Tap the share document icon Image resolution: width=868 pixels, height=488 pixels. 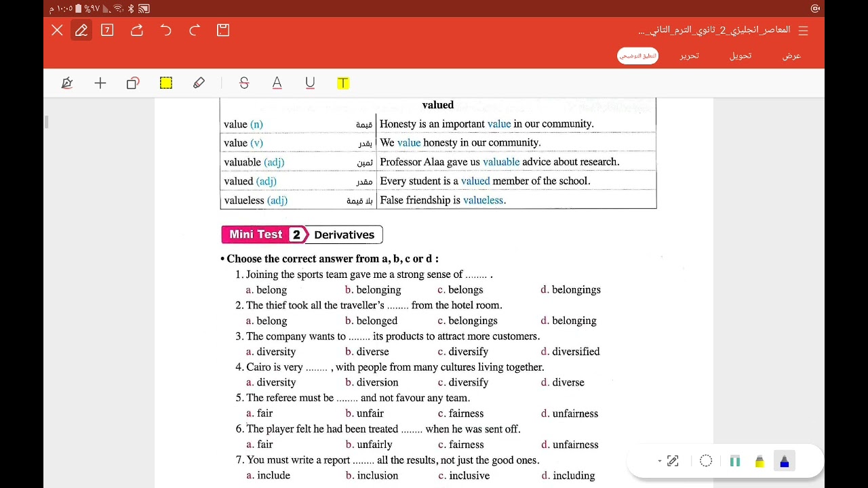click(x=137, y=30)
